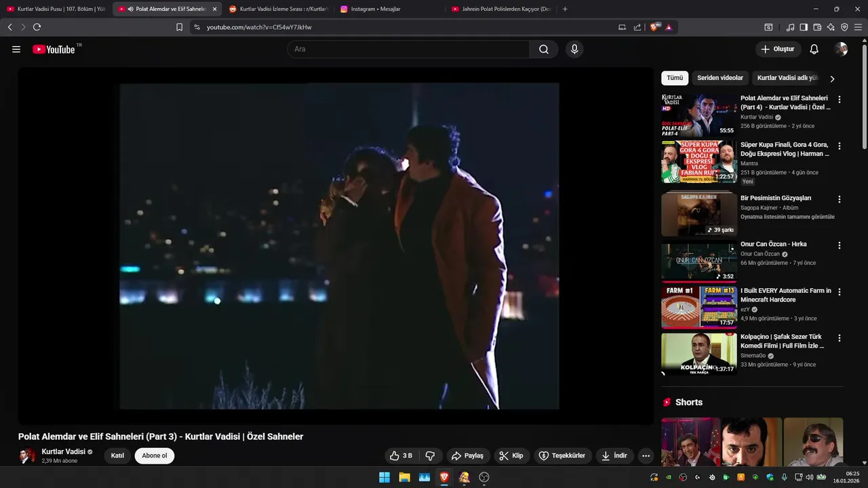This screenshot has width=868, height=488.
Task: Subscribe with the Abone ol button
Action: (155, 455)
